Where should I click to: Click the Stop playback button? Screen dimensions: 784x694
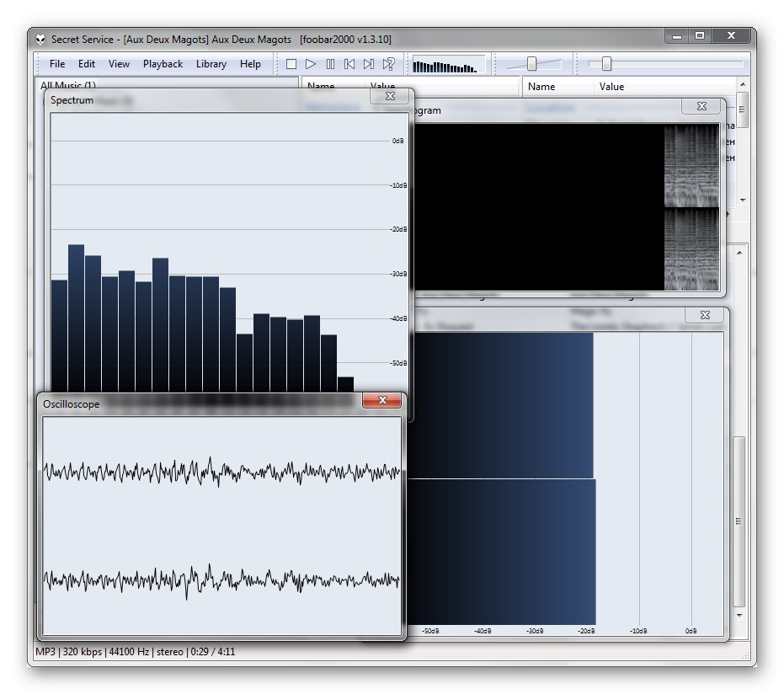pos(291,64)
